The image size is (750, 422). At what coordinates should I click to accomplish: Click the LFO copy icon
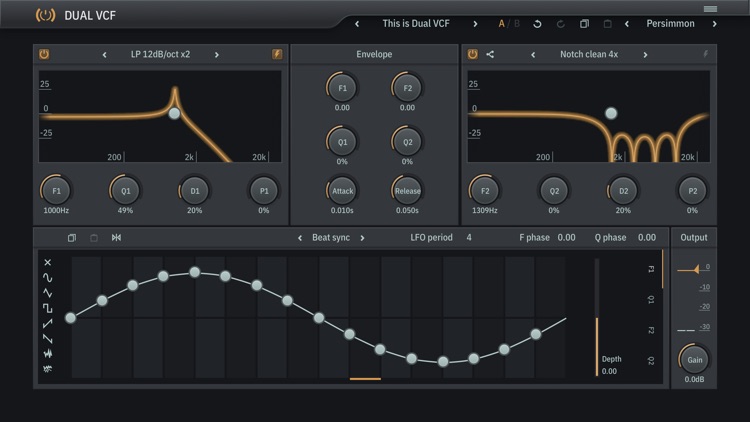72,238
